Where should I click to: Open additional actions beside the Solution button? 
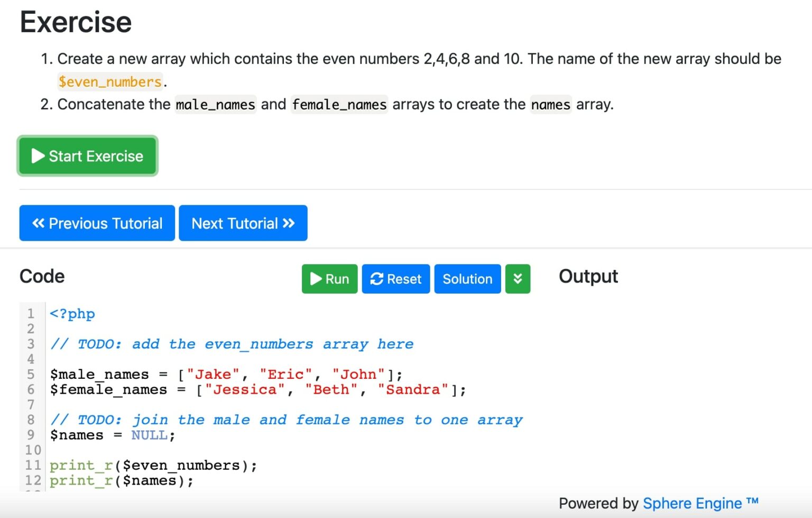click(518, 279)
